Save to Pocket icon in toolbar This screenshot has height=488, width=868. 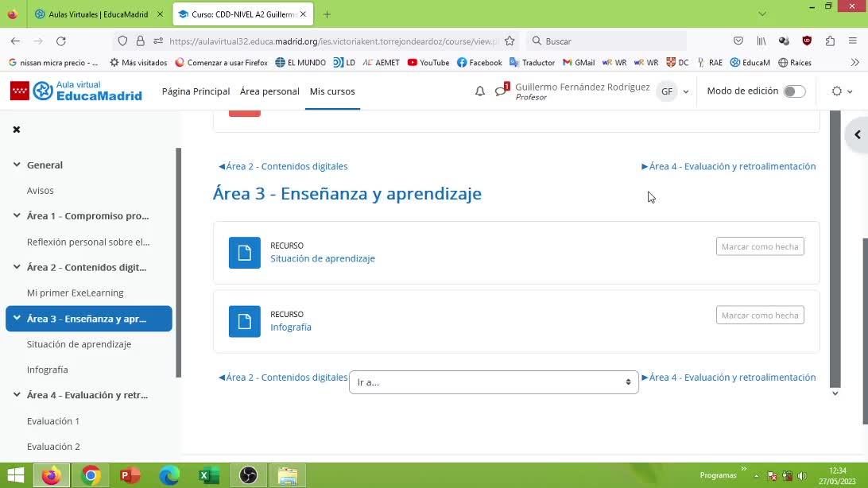pos(738,41)
